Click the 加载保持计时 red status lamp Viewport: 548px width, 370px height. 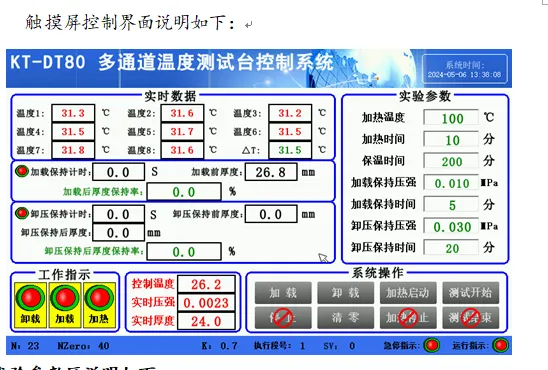22,171
